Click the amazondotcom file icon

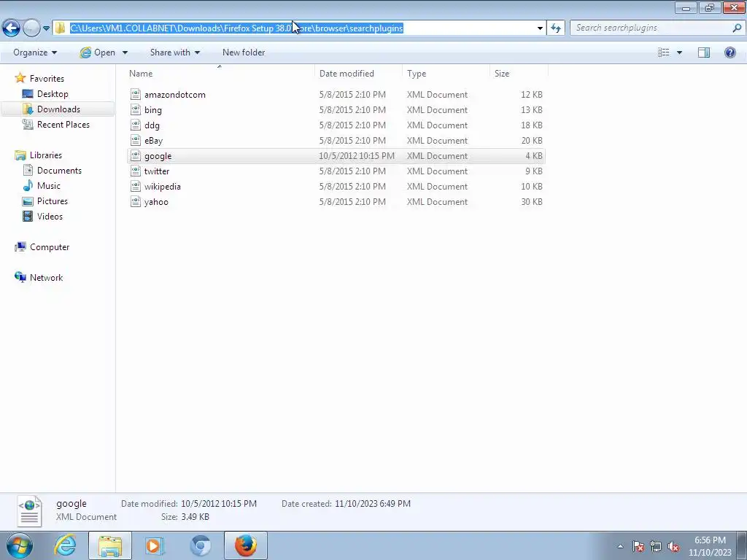click(x=136, y=94)
